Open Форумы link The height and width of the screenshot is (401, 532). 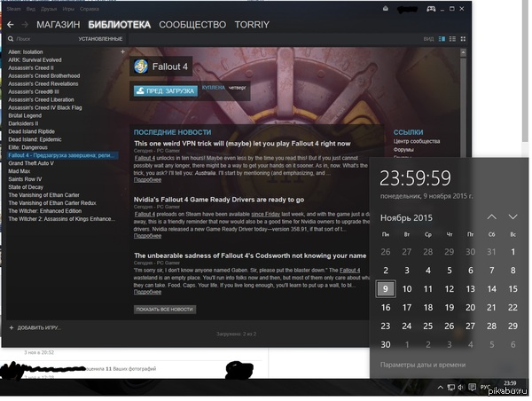tap(403, 150)
